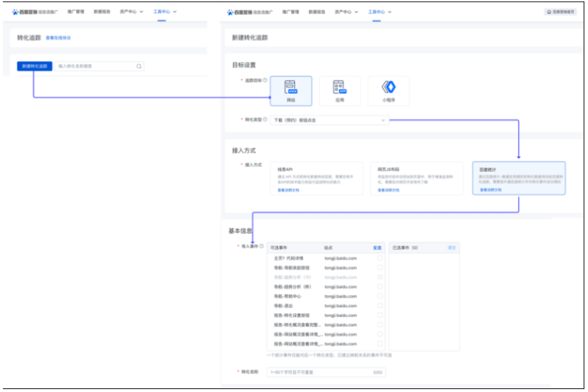Viewport: 588px width, 392px height.
Task: Check the 主页?代码详情 event checkbox
Action: (x=380, y=258)
